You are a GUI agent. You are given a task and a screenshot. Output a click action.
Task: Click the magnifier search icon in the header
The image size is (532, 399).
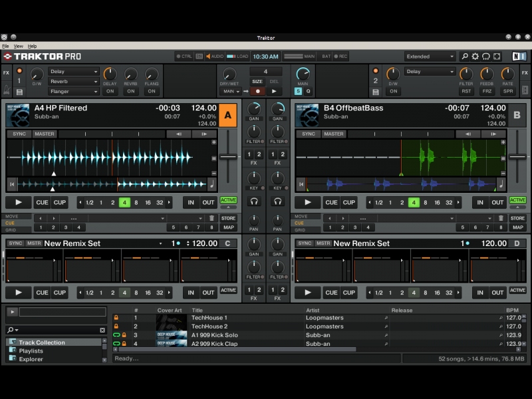(x=465, y=57)
